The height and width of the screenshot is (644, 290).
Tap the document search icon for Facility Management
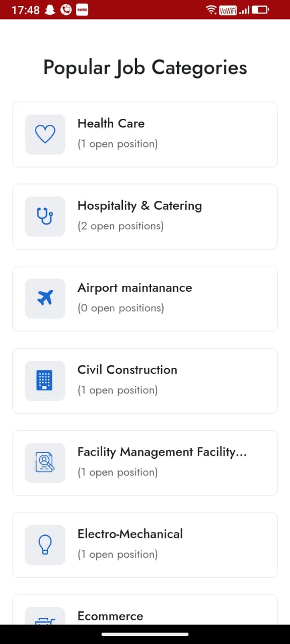pos(45,462)
